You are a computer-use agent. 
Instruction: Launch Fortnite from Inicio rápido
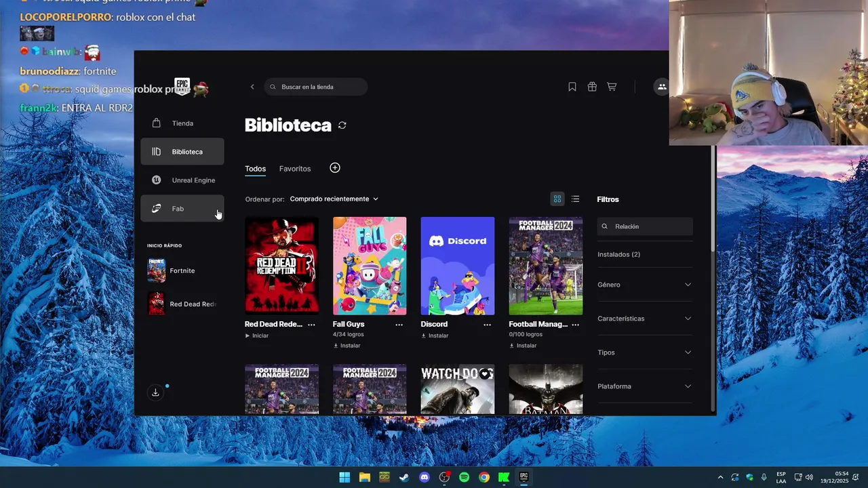point(182,270)
